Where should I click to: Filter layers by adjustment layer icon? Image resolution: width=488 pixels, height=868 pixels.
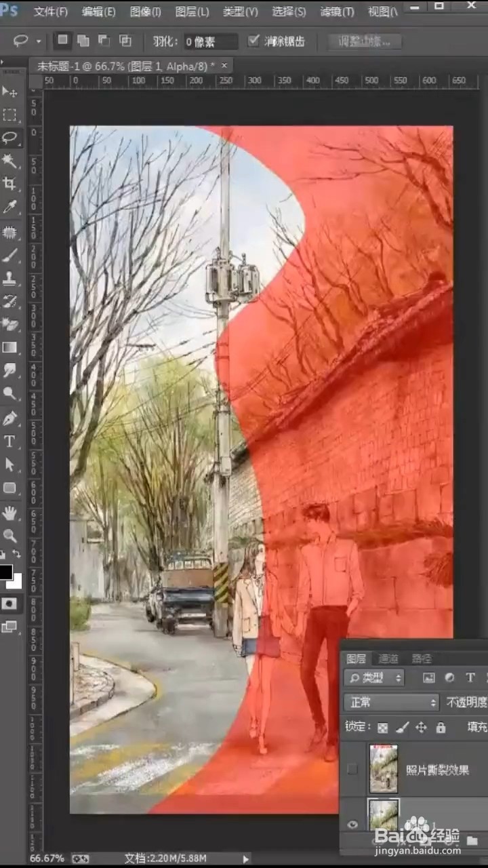point(449,677)
